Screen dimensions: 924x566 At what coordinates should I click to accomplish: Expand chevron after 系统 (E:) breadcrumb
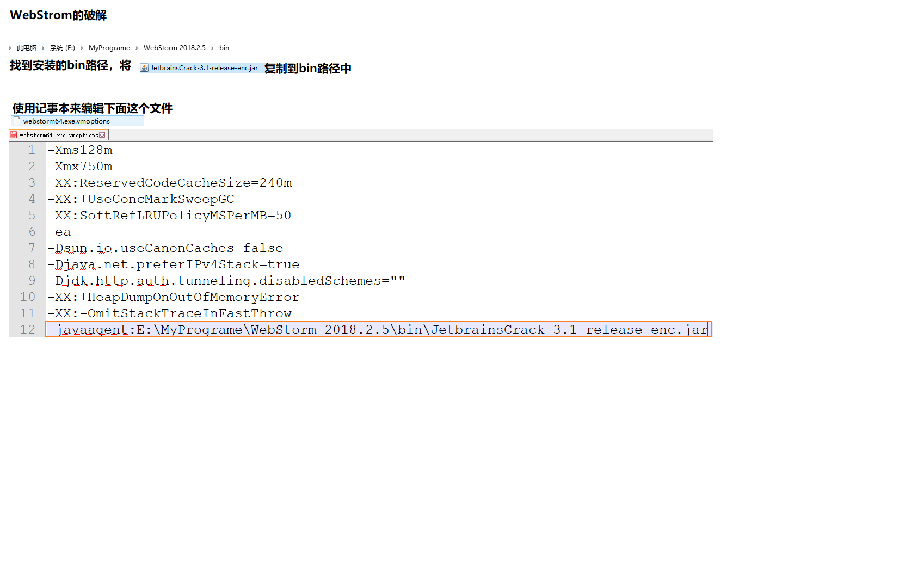point(82,48)
